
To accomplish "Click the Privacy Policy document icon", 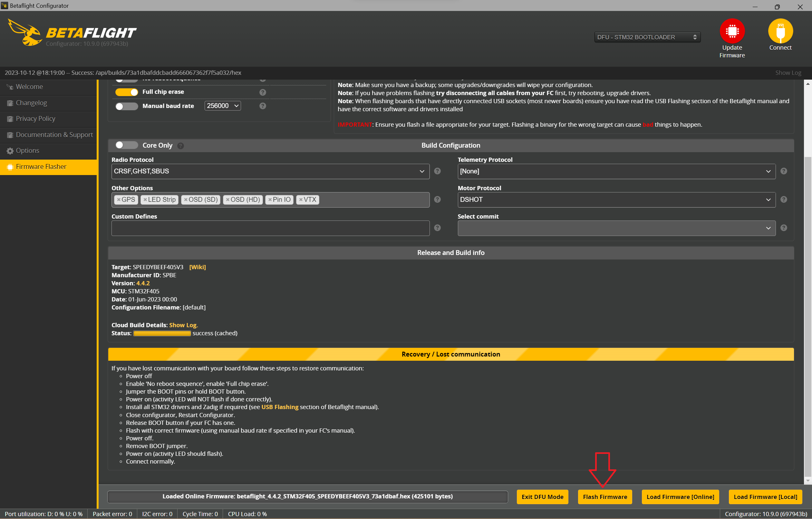I will pyautogui.click(x=10, y=119).
